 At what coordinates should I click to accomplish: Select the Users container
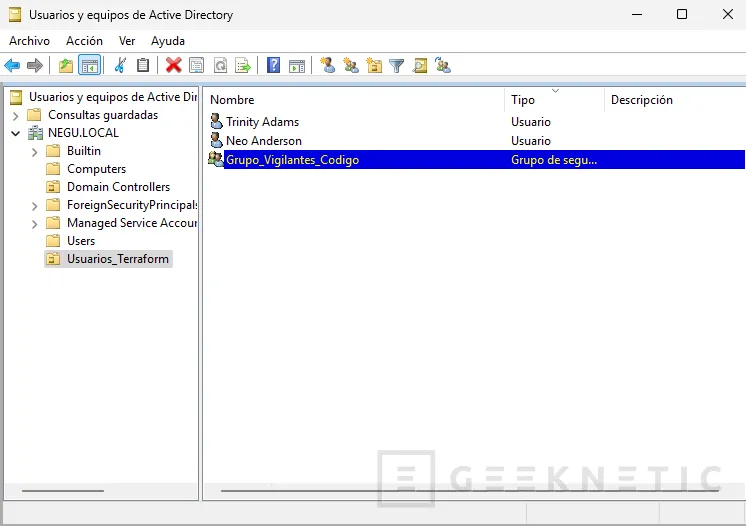81,241
